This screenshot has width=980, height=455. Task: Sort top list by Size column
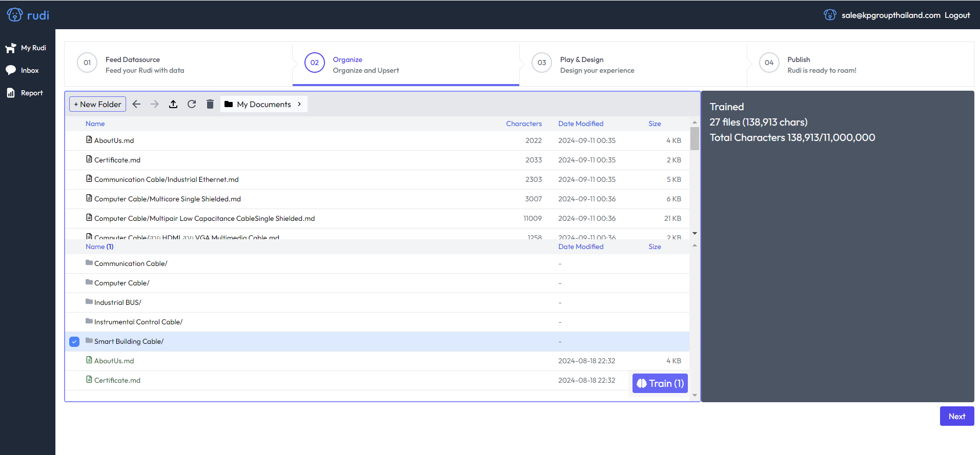655,123
